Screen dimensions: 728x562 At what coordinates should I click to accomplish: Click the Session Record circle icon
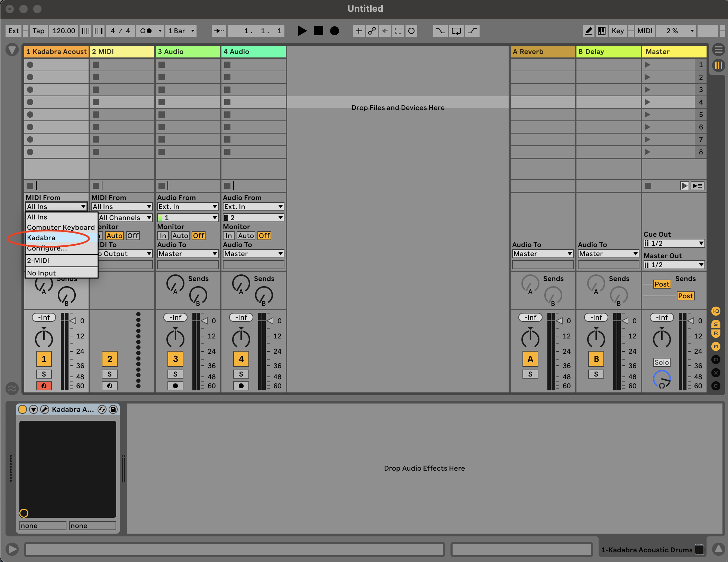click(x=411, y=31)
